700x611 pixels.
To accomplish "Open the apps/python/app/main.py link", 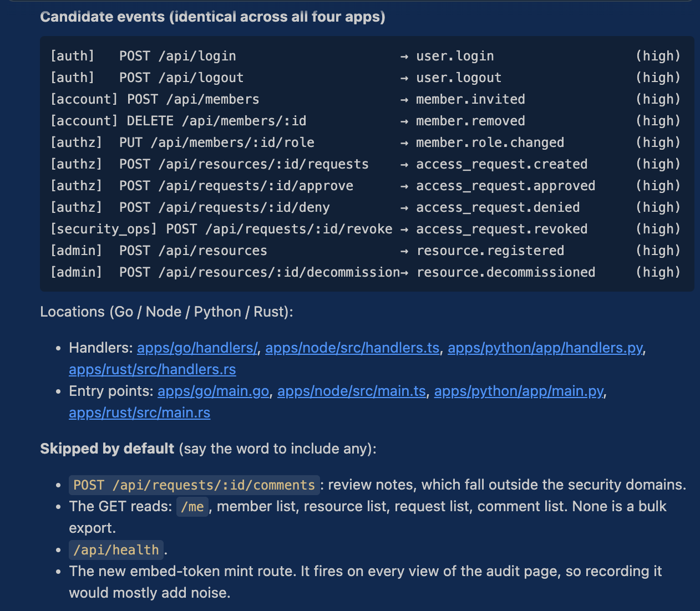I will point(519,391).
